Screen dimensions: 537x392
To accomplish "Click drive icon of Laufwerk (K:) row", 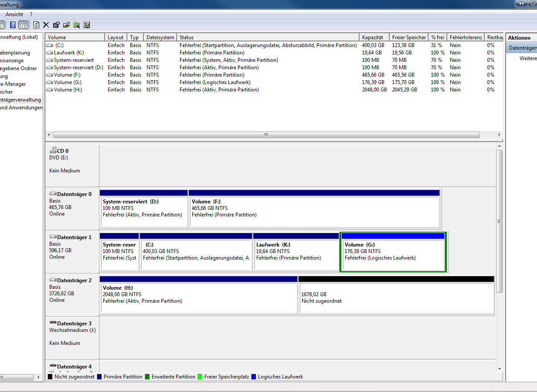I will click(50, 53).
